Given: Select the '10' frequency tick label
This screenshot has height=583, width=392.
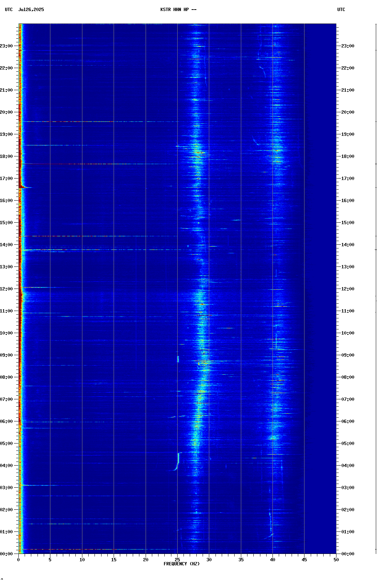Looking at the screenshot, I should click(82, 560).
